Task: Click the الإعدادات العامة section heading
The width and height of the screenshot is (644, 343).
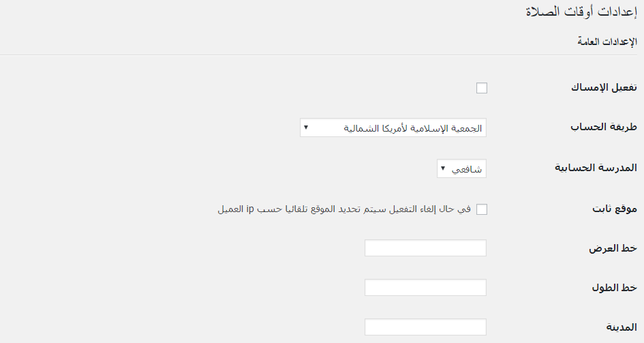Action: pos(607,42)
